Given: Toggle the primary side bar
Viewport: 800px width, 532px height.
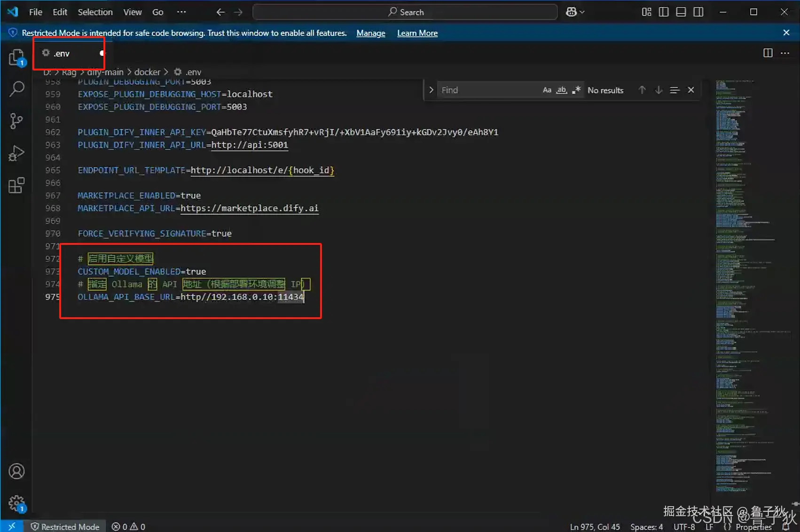Looking at the screenshot, I should pos(664,12).
